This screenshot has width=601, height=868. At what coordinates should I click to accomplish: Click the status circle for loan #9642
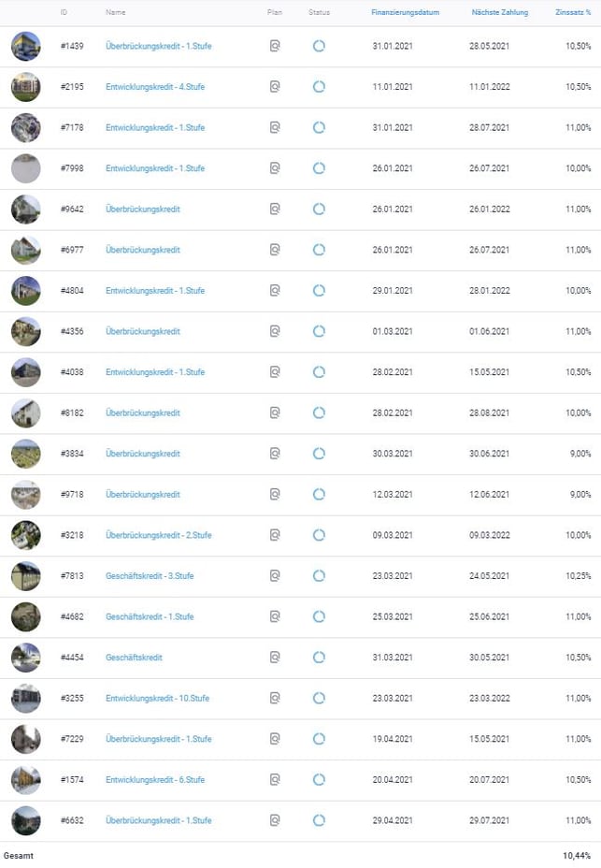point(319,209)
